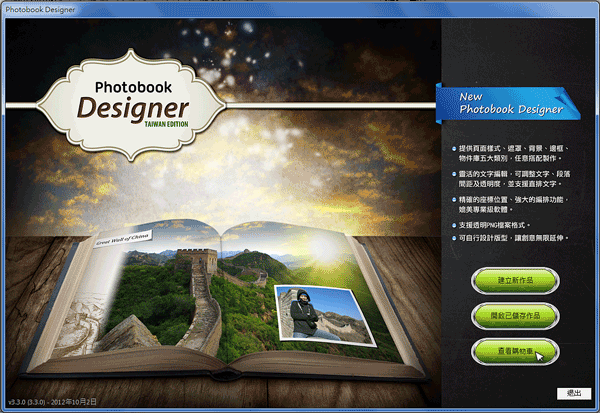Click the New Photobook Designer blue ribbon banner
Image resolution: width=600 pixels, height=413 pixels.
(508, 103)
